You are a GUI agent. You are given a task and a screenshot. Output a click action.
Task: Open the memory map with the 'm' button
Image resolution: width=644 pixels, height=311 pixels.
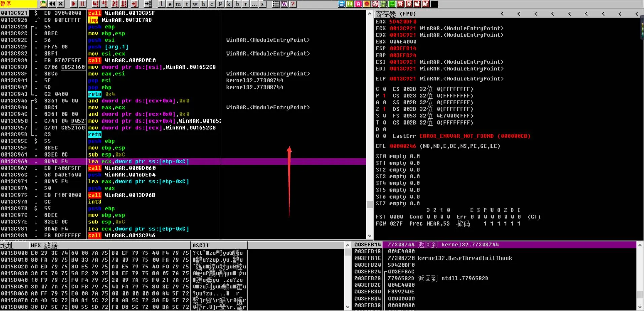[178, 4]
